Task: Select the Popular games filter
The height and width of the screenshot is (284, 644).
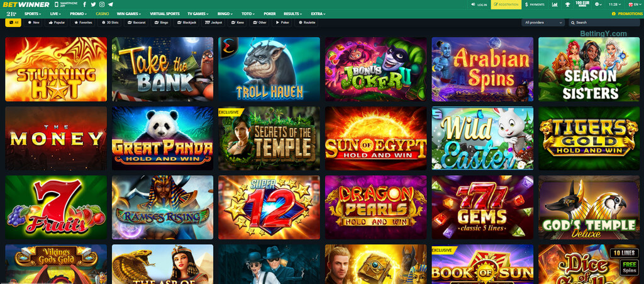Action: click(x=57, y=22)
